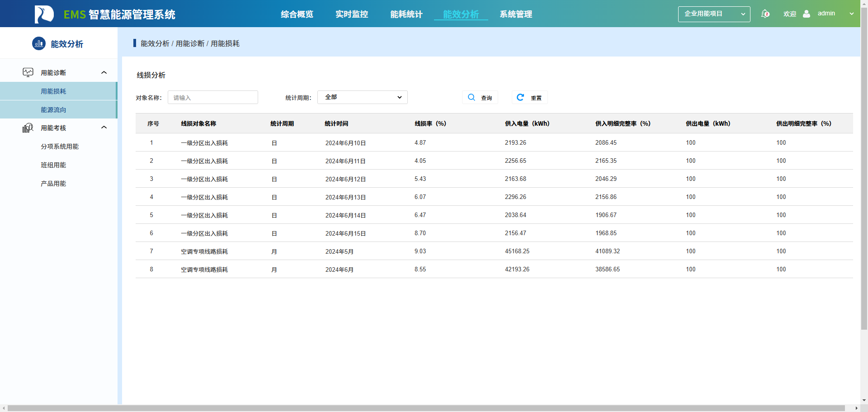Image resolution: width=868 pixels, height=412 pixels.
Task: Open 分项系统用能 in the sidebar
Action: tap(60, 147)
